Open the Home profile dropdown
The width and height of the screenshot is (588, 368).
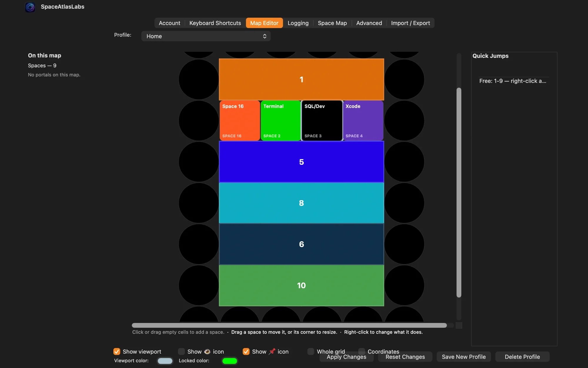point(206,36)
